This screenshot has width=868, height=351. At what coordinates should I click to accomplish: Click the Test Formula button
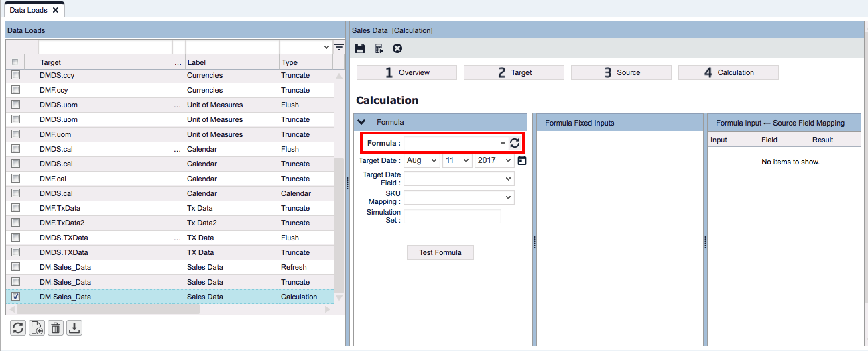(x=440, y=252)
